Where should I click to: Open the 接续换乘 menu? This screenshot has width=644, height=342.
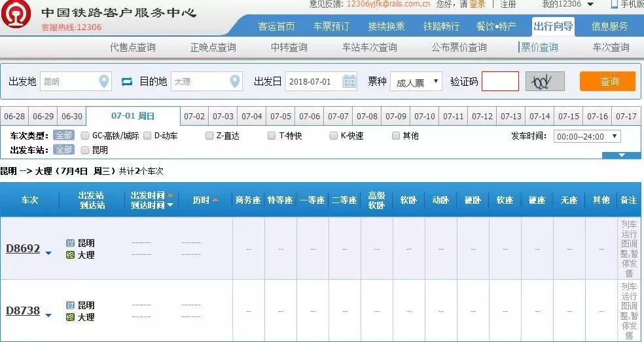387,27
